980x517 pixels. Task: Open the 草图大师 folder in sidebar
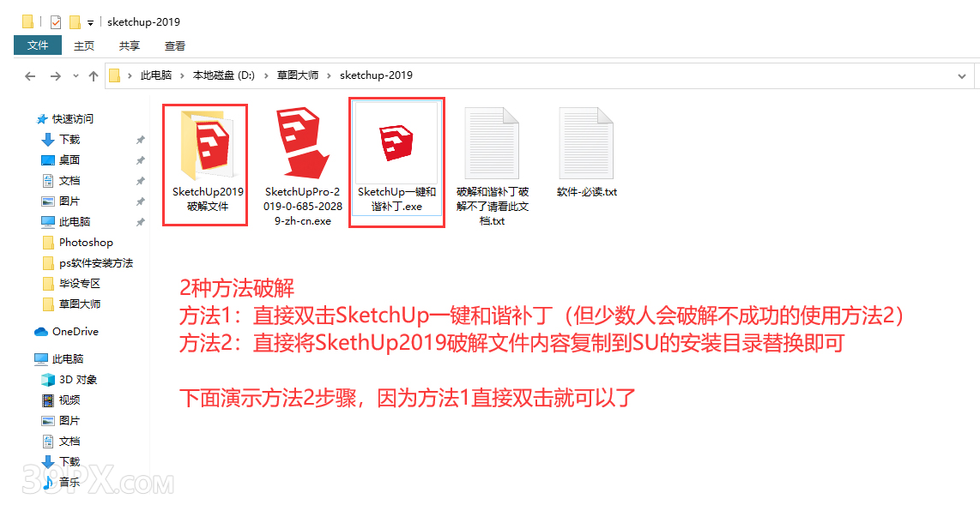click(71, 304)
